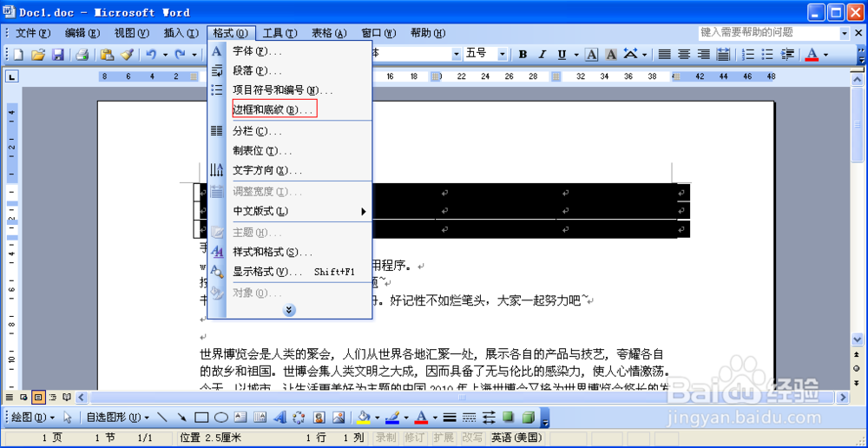Screen dimensions: 868x448
Task: Open the 绘图 Draw menu dropdown
Action: (33, 417)
